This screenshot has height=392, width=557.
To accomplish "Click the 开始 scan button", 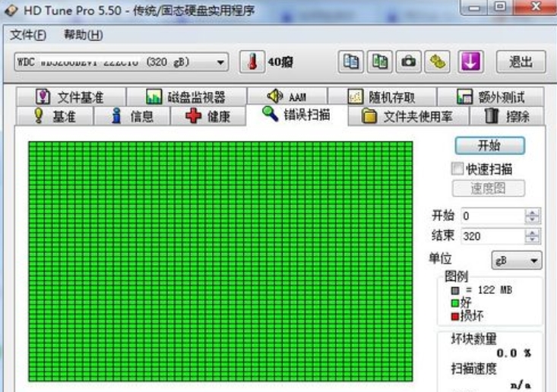I will tap(490, 146).
